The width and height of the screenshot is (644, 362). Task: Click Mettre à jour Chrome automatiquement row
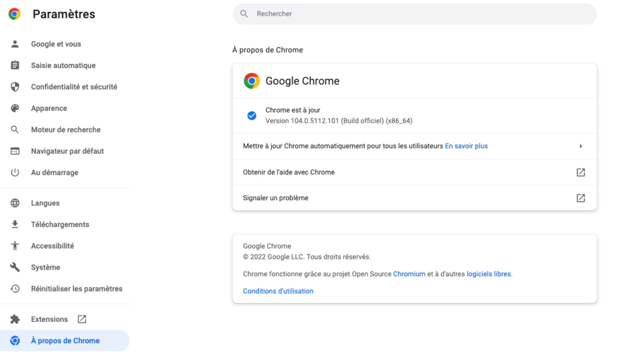[415, 146]
